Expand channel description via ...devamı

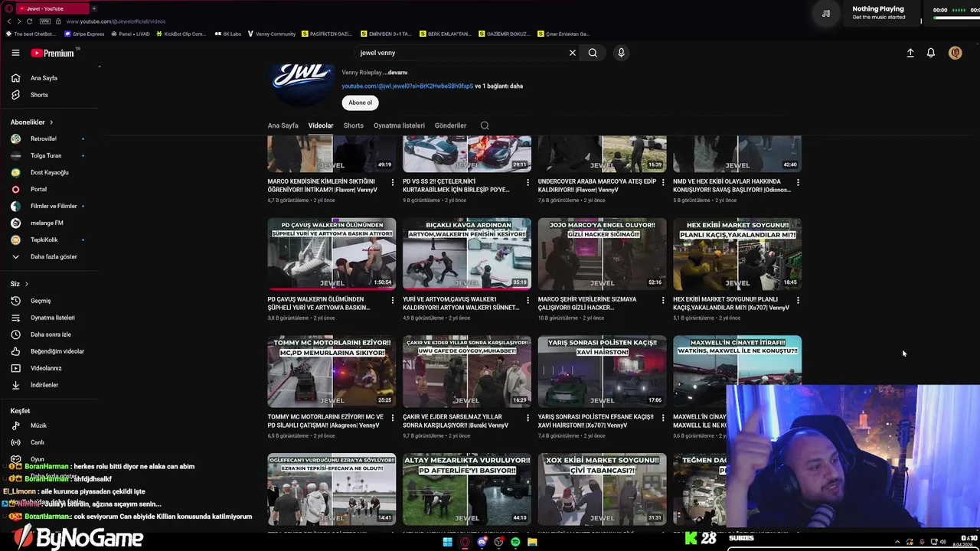[x=395, y=73]
